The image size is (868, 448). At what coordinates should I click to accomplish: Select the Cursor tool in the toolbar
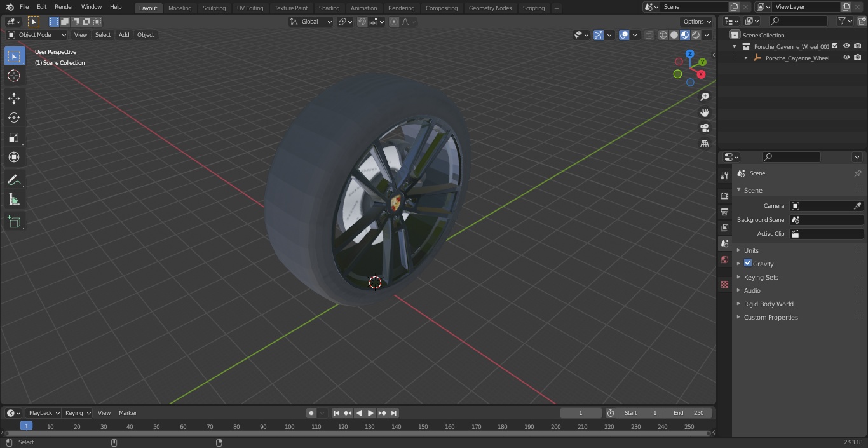pos(14,76)
